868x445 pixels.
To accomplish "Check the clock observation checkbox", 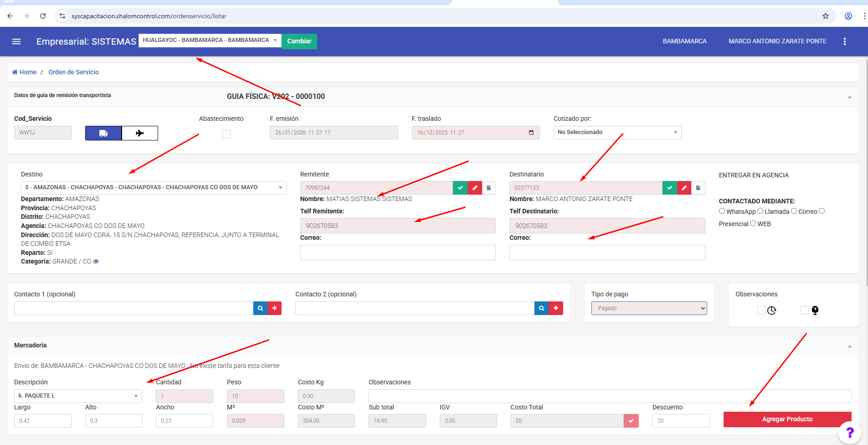I will (x=761, y=310).
